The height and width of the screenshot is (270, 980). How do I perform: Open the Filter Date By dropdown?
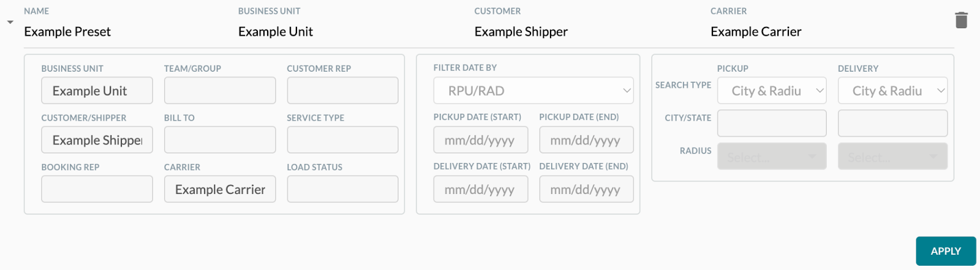point(533,91)
